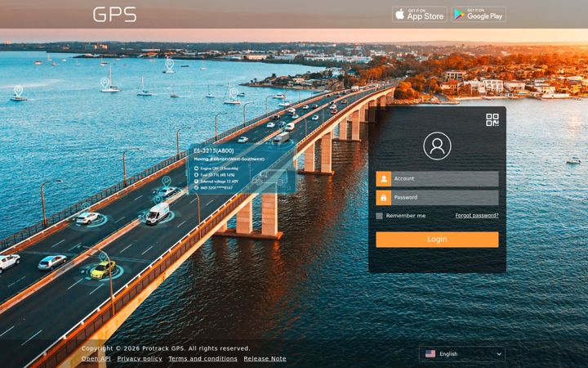Click the user avatar icon
This screenshot has height=368, width=588.
437,146
